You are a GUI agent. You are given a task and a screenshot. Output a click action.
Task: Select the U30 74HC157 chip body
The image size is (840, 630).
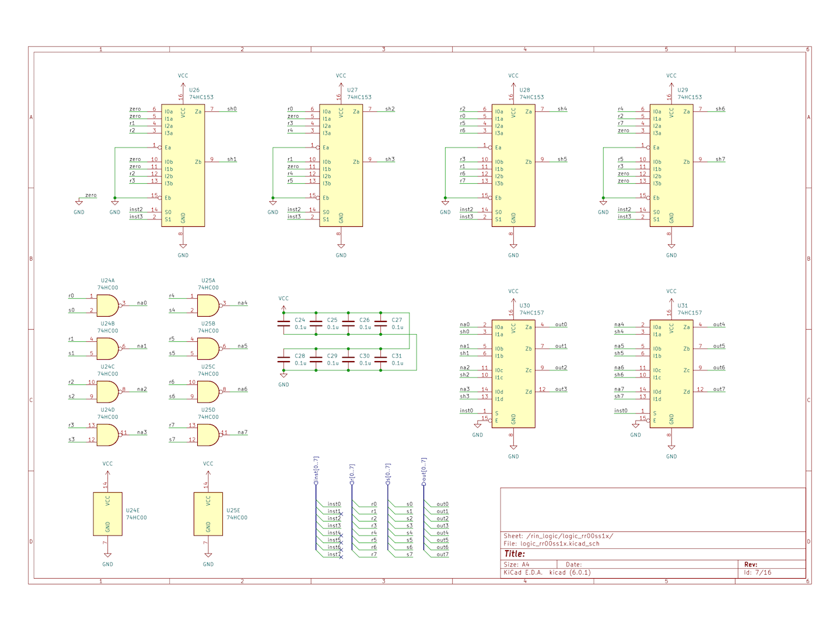(513, 373)
